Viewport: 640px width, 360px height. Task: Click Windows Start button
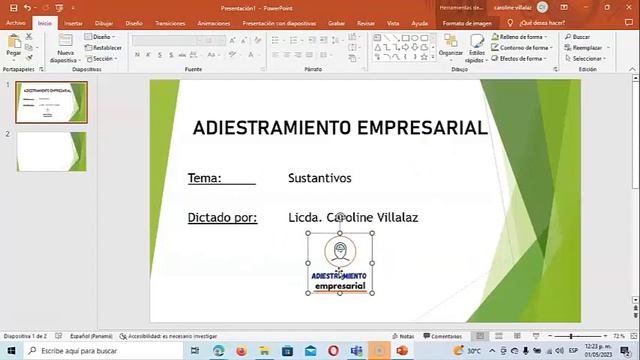tap(11, 351)
